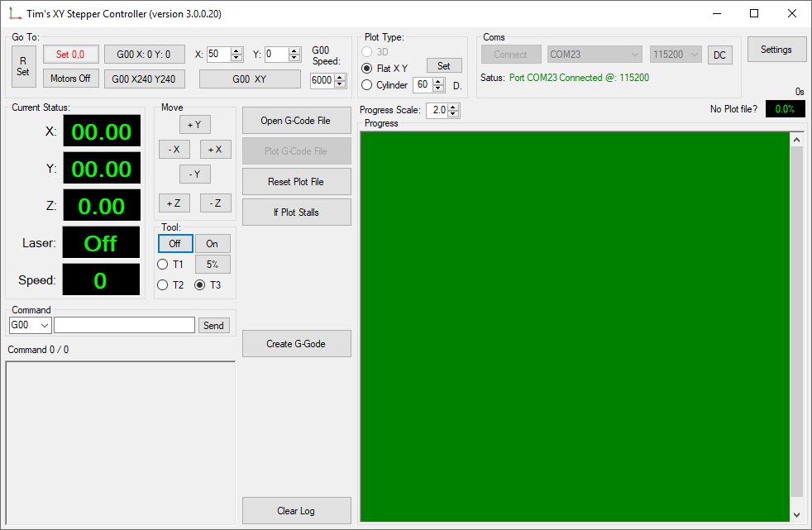
Task: Decrease G00 Speed with down arrow
Action: 340,84
